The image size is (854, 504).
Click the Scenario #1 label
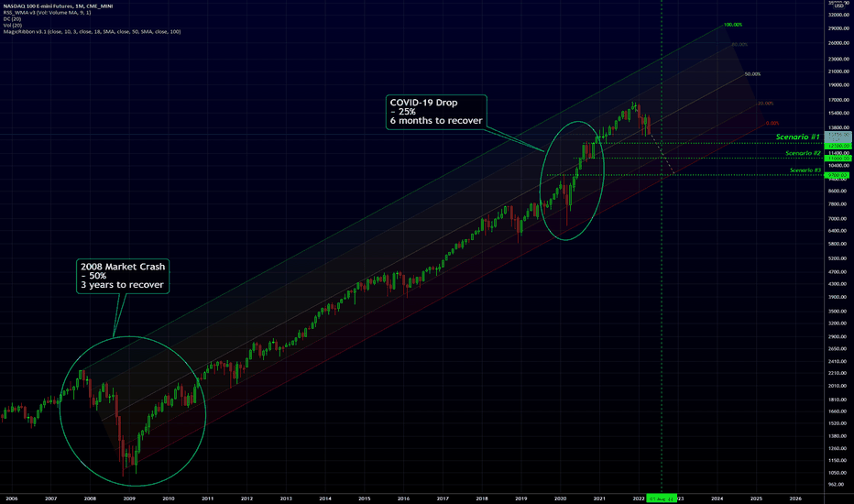tap(797, 137)
